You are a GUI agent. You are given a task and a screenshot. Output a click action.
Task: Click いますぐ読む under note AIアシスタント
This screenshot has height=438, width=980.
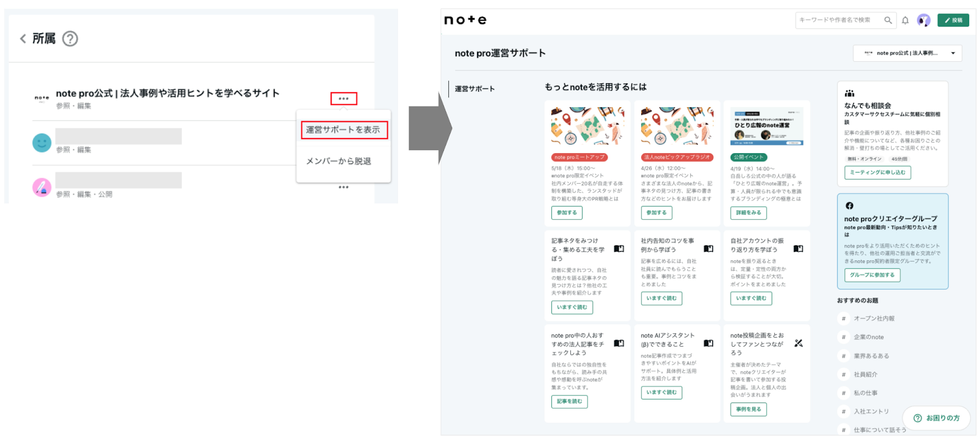[661, 393]
